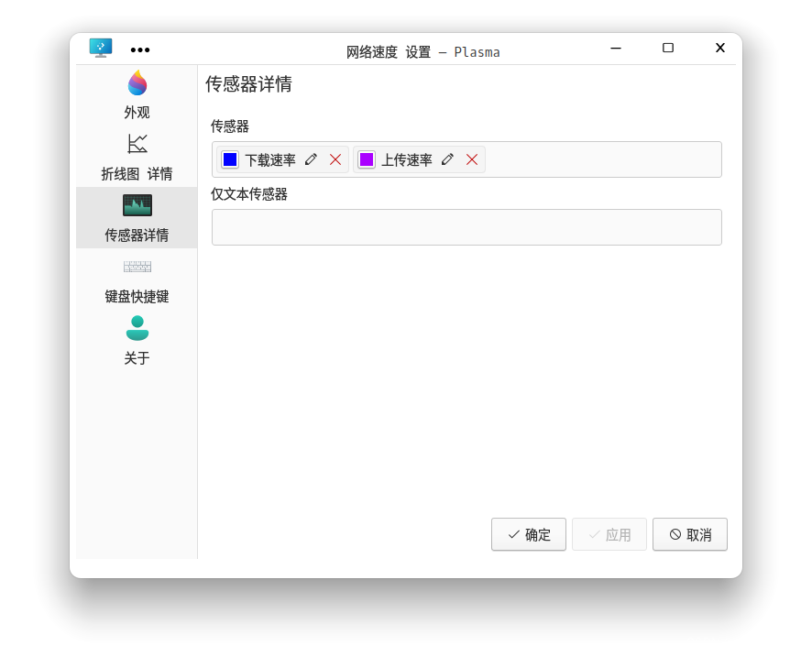This screenshot has width=812, height=657.
Task: Edit the 下载速率 sensor with pencil icon
Action: [311, 159]
